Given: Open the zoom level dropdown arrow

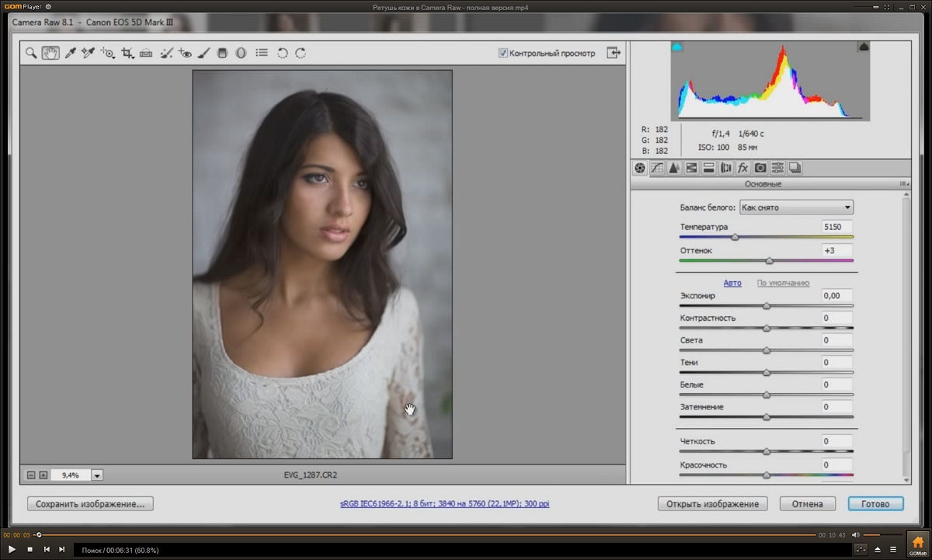Looking at the screenshot, I should 97,475.
